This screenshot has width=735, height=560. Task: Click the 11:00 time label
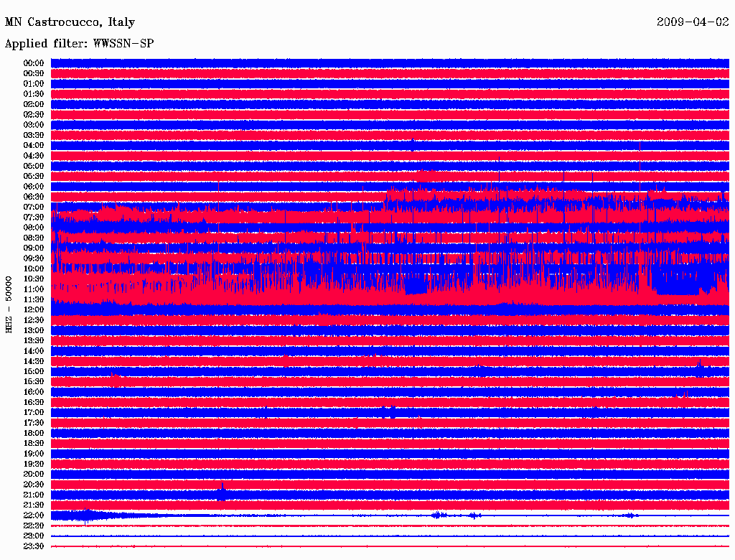point(34,289)
